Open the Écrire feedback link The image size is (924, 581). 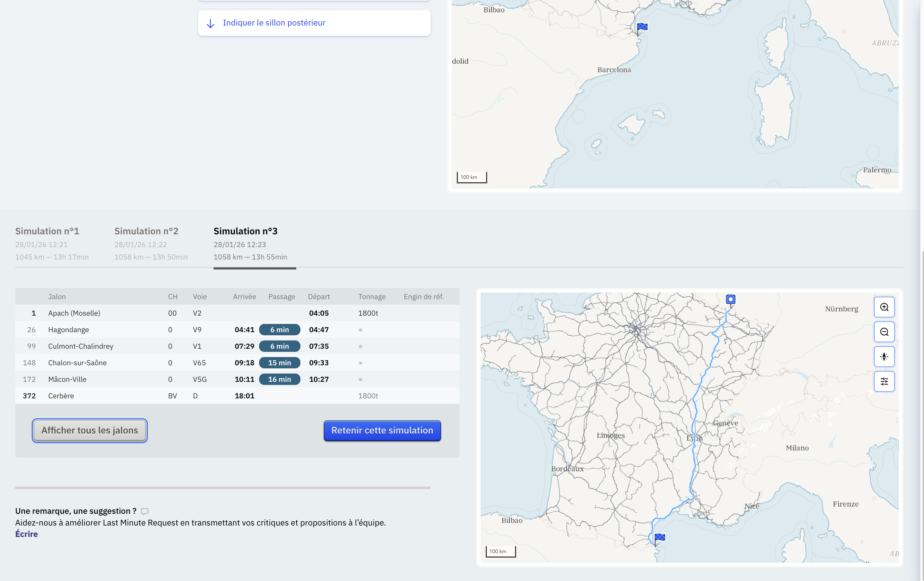[x=27, y=534]
